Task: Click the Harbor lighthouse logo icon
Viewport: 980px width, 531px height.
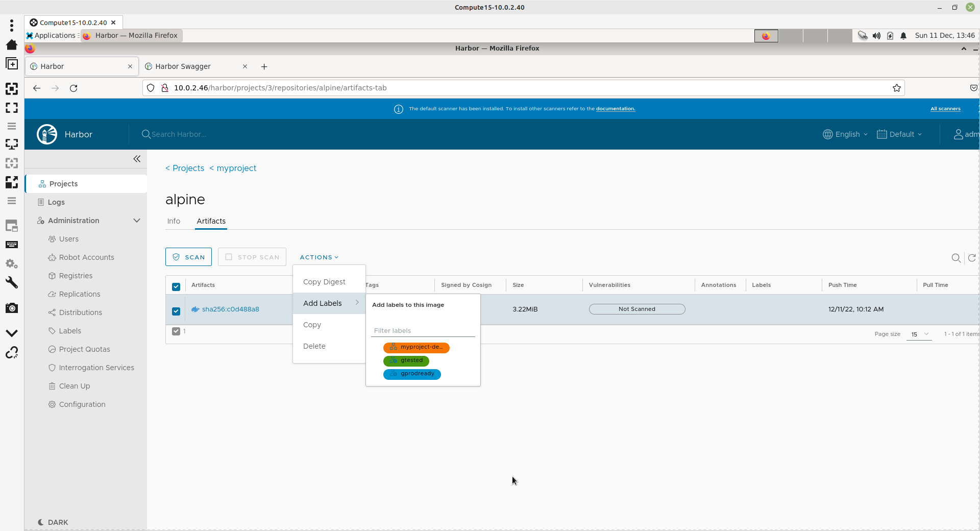Action: point(47,134)
